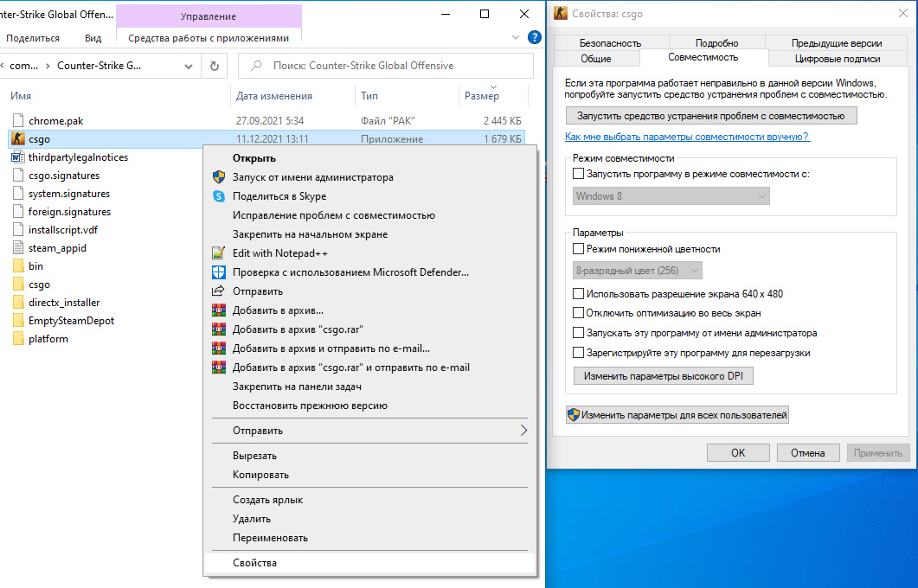Select Копировать in the context menu
Viewport: 918px width, 588px height.
click(369, 475)
